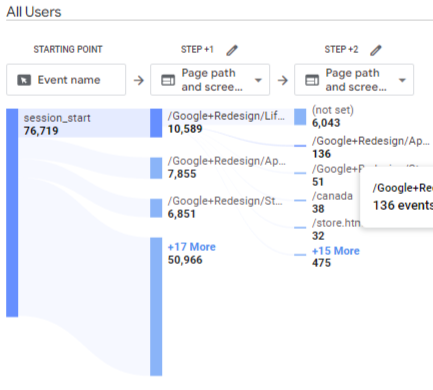433x390 pixels.
Task: Click the session_start vertical blue bar
Action: pos(12,213)
